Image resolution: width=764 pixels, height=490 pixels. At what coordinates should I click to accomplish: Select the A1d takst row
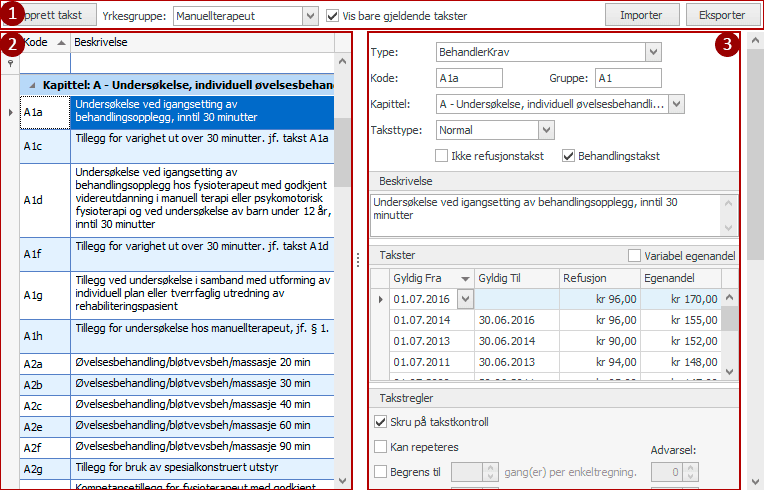click(x=177, y=200)
